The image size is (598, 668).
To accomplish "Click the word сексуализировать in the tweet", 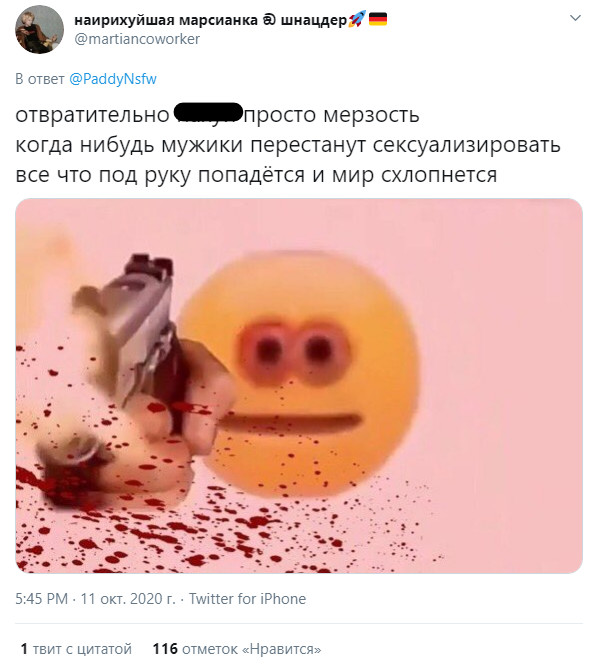I will 467,145.
